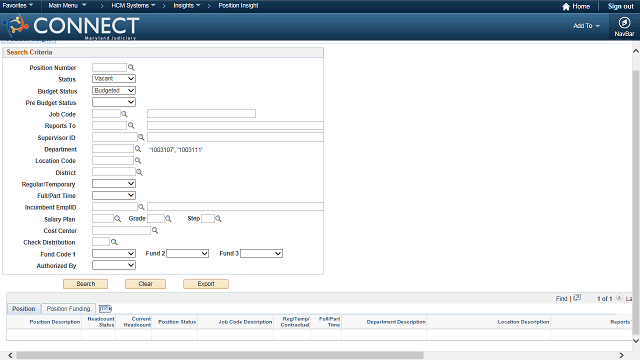
Task: Expand the Regular/Temporary dropdown
Action: coord(114,184)
